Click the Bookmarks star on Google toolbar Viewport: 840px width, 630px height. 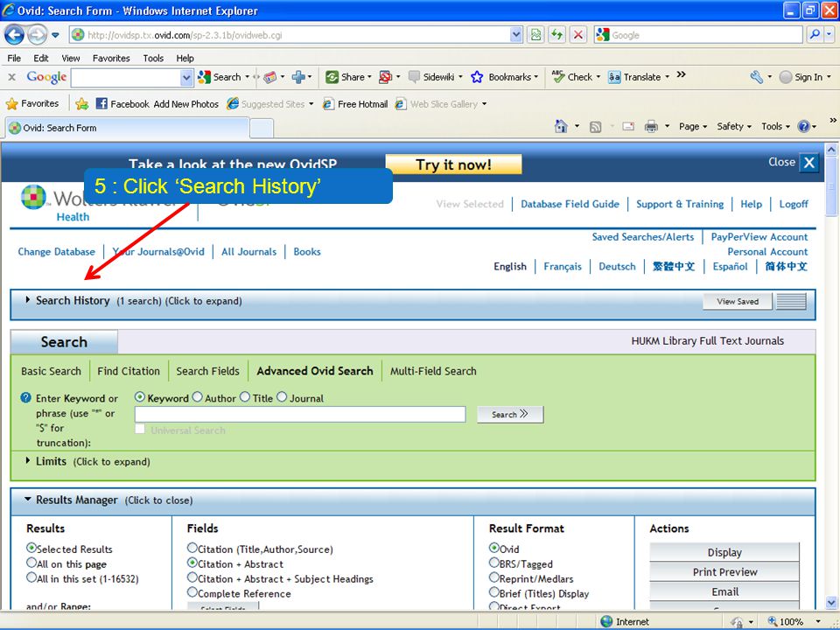click(477, 77)
